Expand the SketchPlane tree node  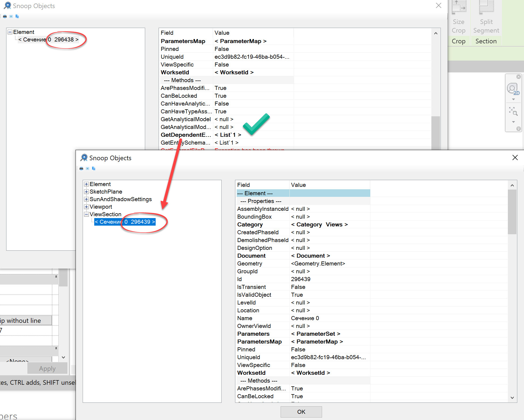[x=86, y=192]
